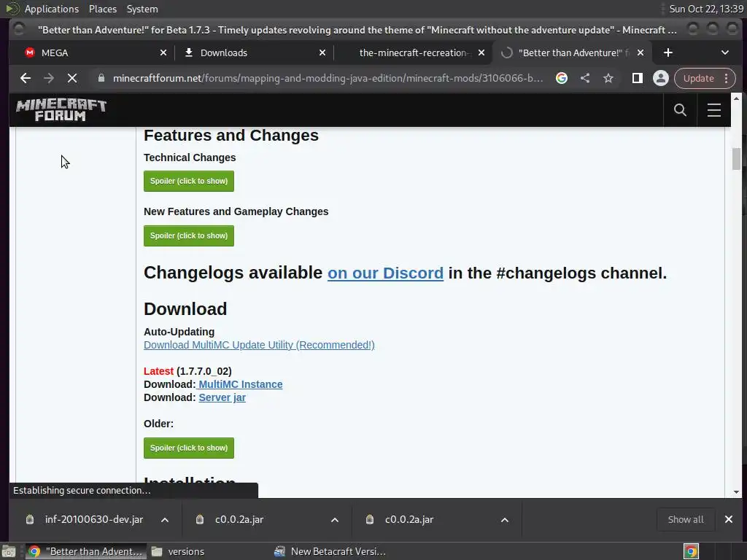Click the share page icon
The height and width of the screenshot is (560, 747).
point(585,78)
